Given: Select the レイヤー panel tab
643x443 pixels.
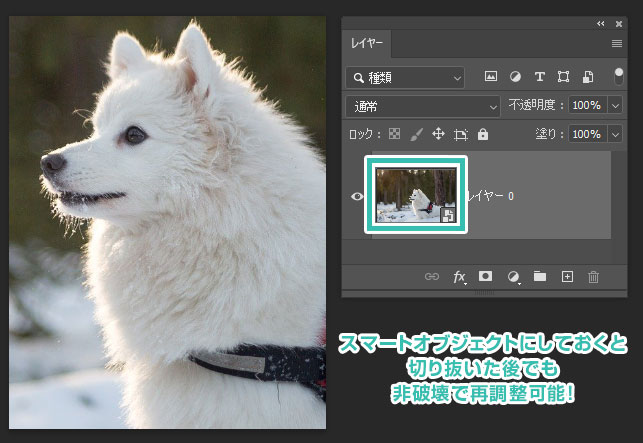Looking at the screenshot, I should pyautogui.click(x=367, y=43).
